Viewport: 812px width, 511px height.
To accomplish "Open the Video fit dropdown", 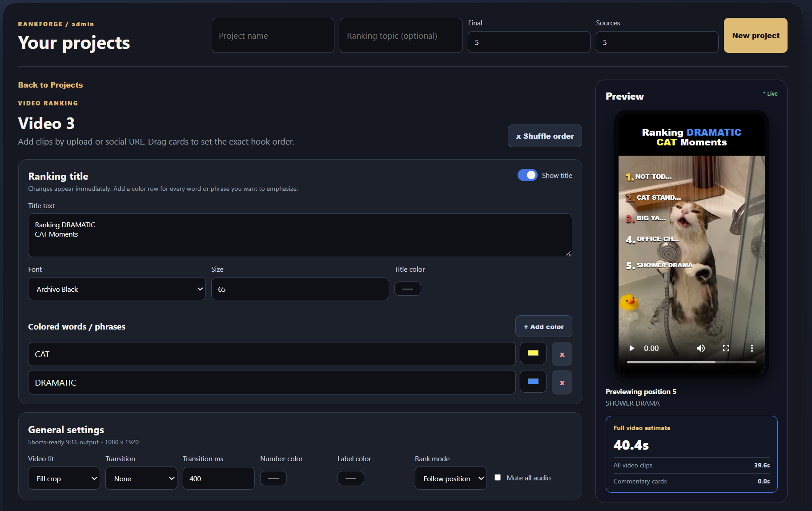I will pyautogui.click(x=64, y=478).
